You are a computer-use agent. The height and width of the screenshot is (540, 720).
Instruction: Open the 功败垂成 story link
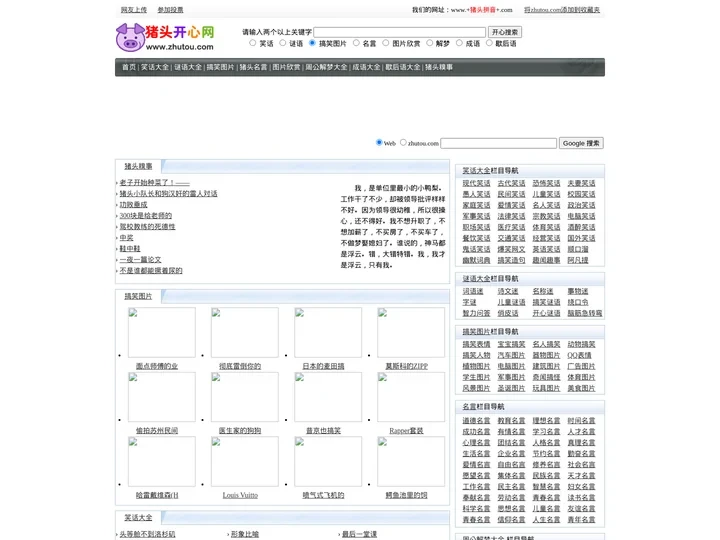point(134,204)
